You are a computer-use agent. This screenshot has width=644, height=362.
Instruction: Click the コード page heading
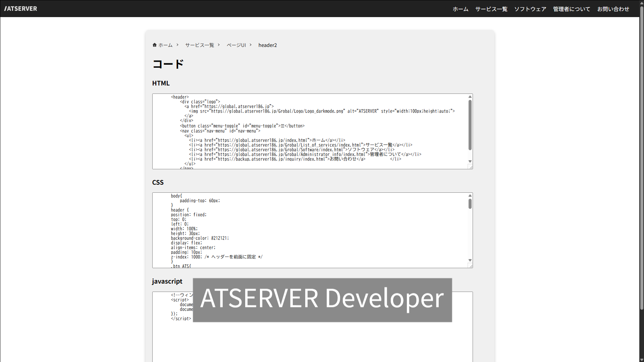tap(168, 64)
